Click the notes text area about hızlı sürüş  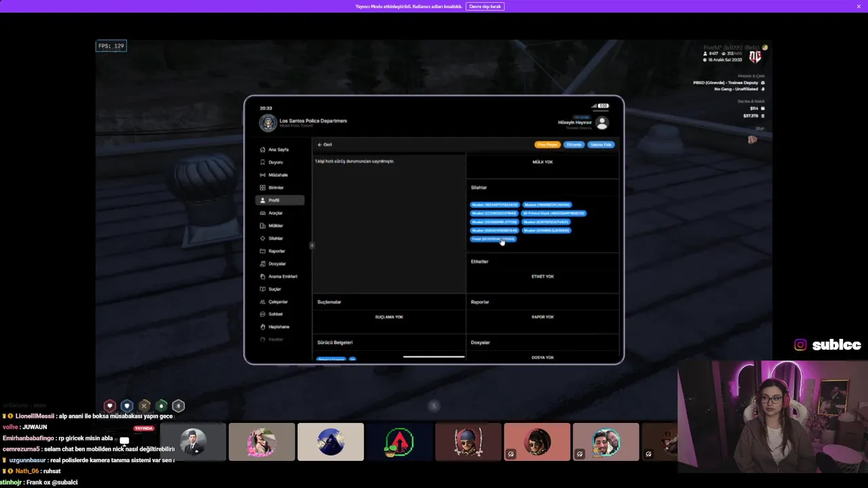tap(389, 224)
